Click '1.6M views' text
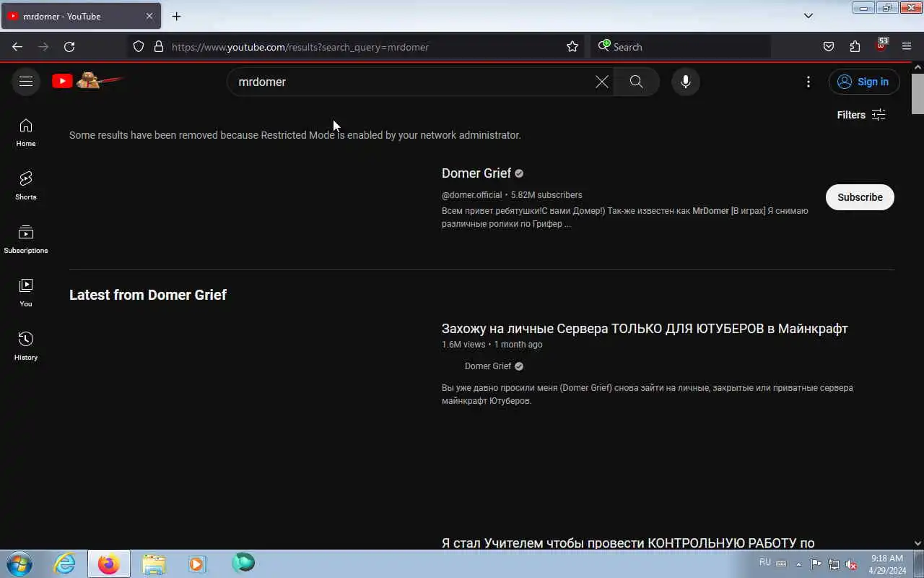This screenshot has width=924, height=578. pos(463,345)
